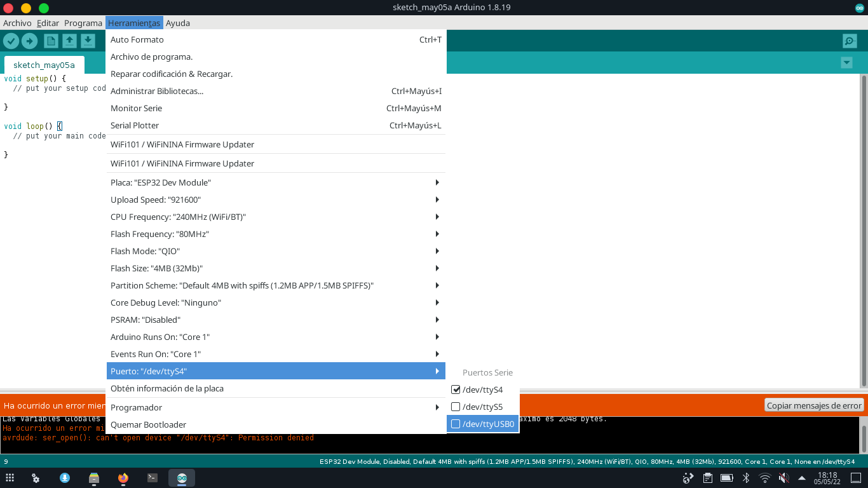Choose Archivo de programa entry
868x488 pixels.
tap(276, 57)
